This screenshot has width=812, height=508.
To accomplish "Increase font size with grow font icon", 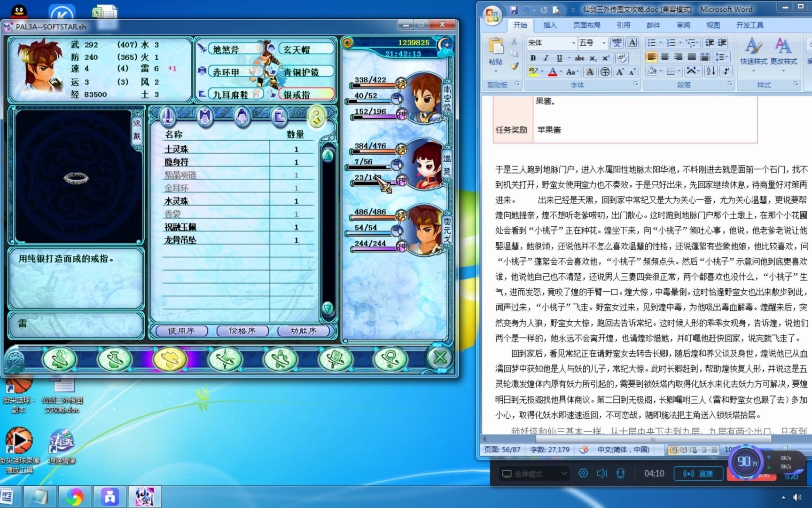I will click(620, 72).
